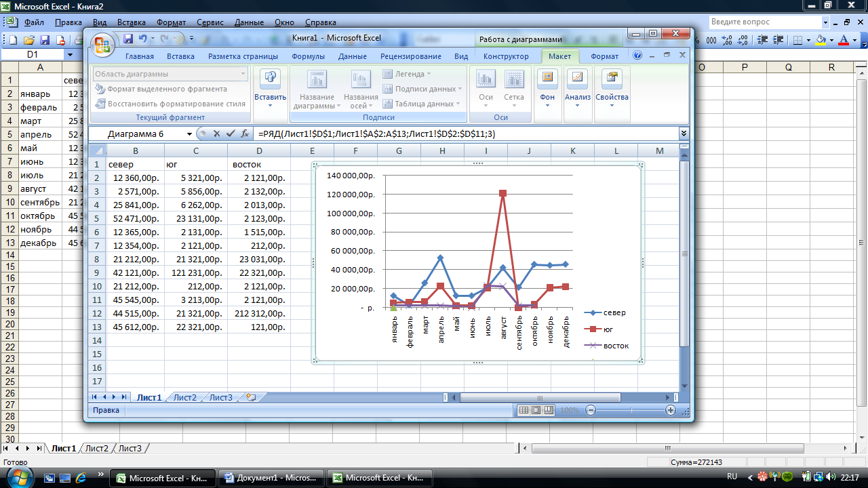Click zoom in plus button
868x488 pixels.
tap(671, 410)
